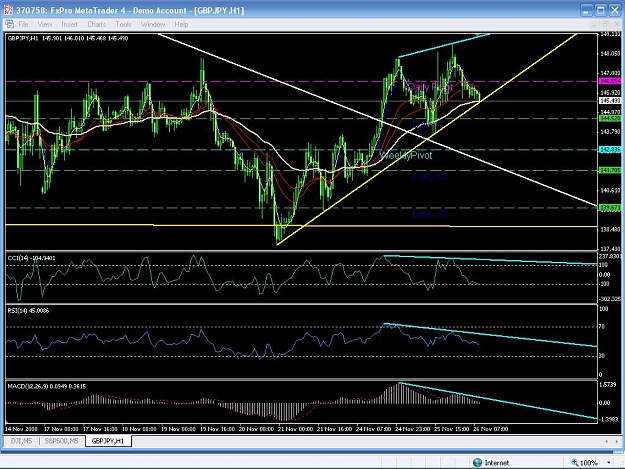Open the Insert menu
The height and width of the screenshot is (469, 625).
[x=69, y=24]
